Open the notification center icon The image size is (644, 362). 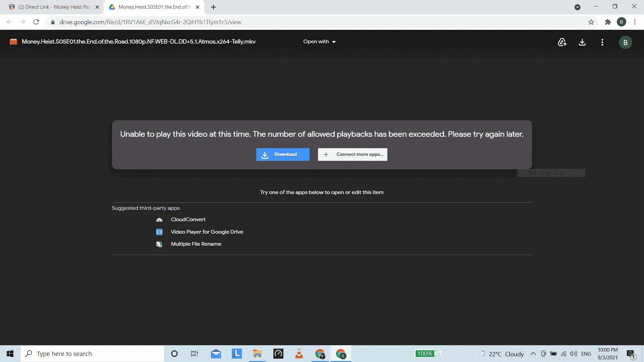pyautogui.click(x=631, y=354)
